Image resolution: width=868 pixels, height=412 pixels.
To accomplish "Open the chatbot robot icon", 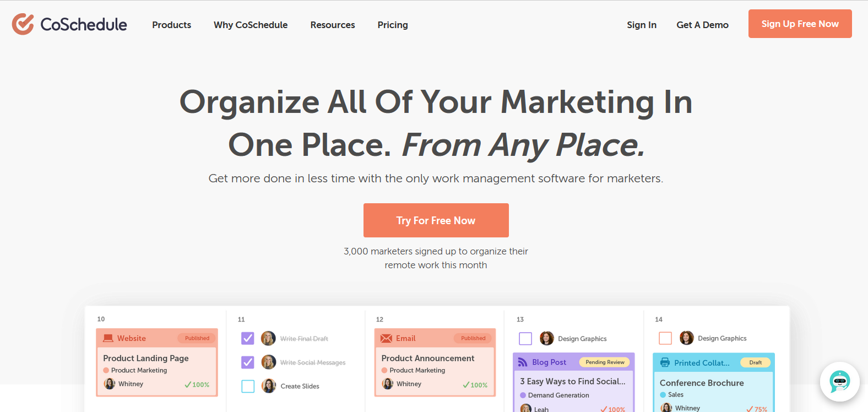I will pos(839,381).
